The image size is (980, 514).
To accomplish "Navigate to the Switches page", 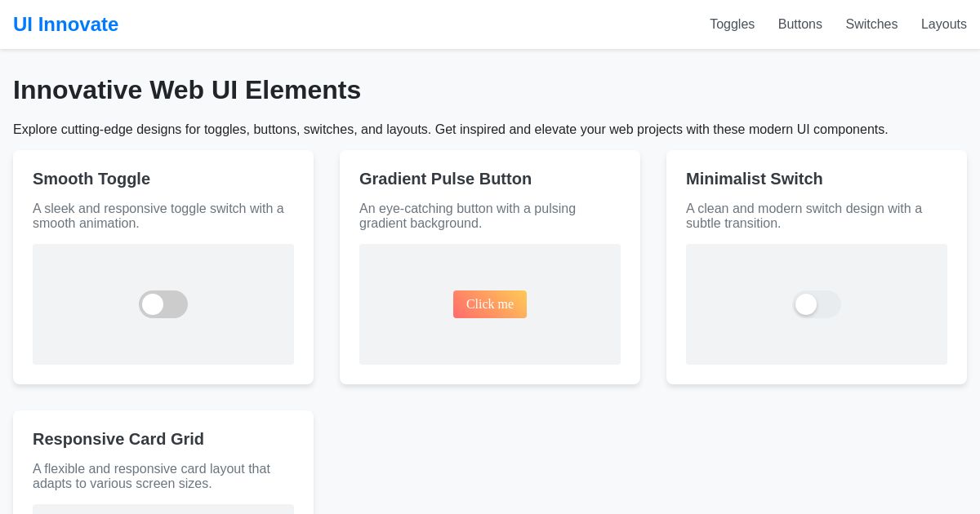I will 871,24.
